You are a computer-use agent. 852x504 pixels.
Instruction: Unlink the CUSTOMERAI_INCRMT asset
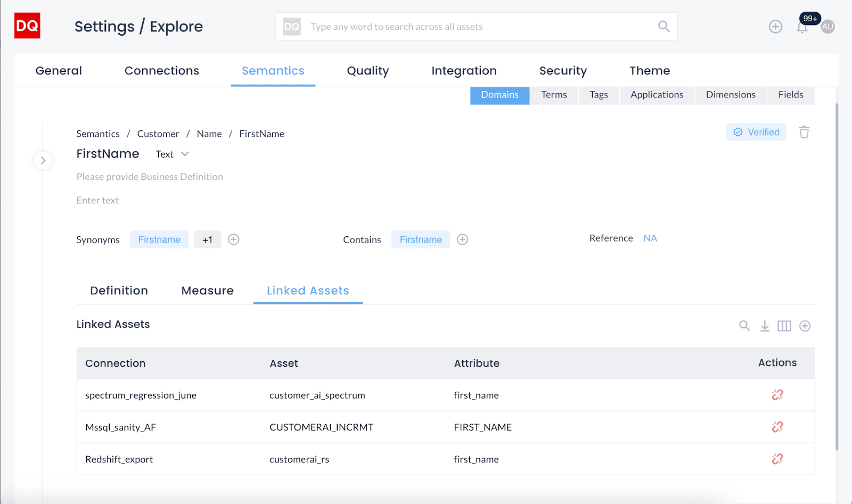[x=777, y=427]
